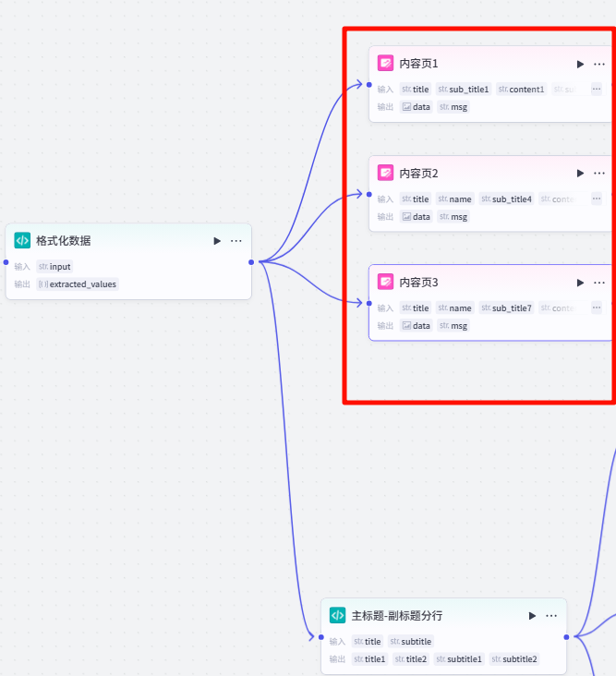Run the 主标题-副标题分行 node
Viewport: 616px width, 676px height.
(532, 616)
